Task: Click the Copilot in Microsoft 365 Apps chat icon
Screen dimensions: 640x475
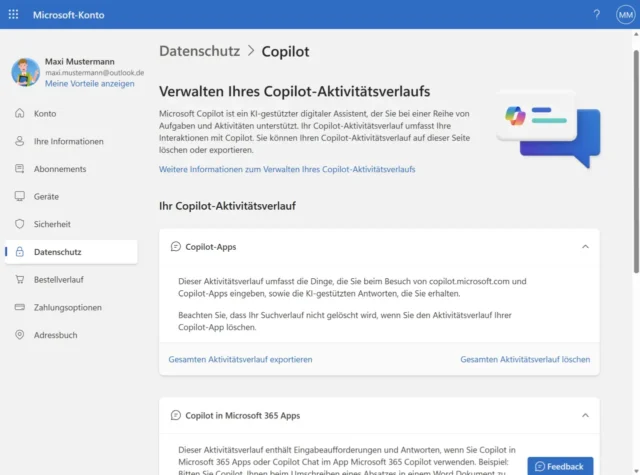Action: coord(176,415)
